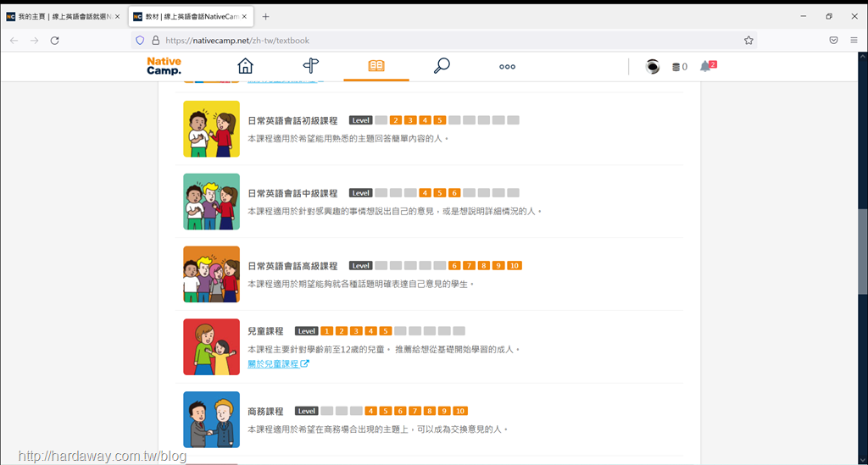868x465 pixels.
Task: Click level 6 box of 中級課程
Action: click(x=454, y=193)
